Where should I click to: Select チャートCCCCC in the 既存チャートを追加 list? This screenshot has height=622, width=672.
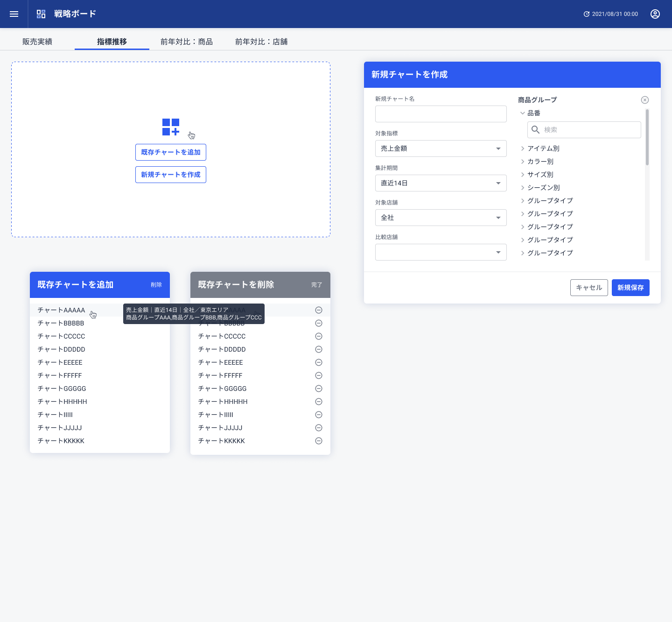tap(100, 336)
